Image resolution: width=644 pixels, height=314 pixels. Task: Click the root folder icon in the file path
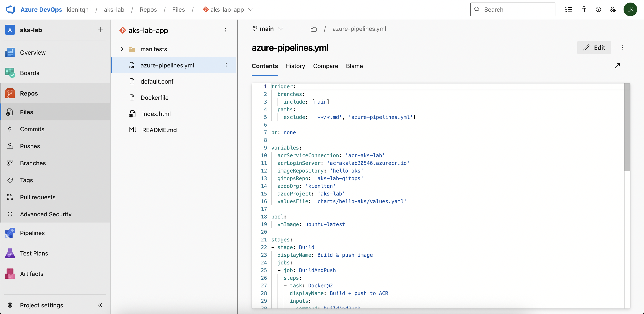coord(313,29)
